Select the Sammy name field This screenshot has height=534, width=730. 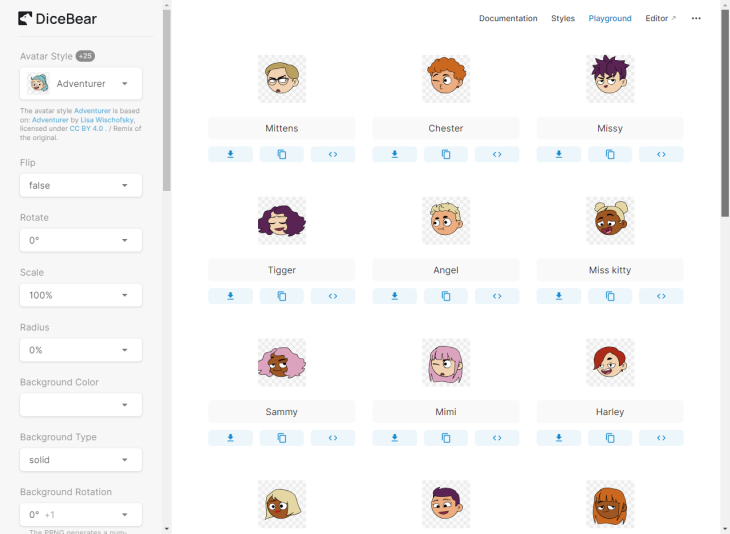click(x=282, y=412)
